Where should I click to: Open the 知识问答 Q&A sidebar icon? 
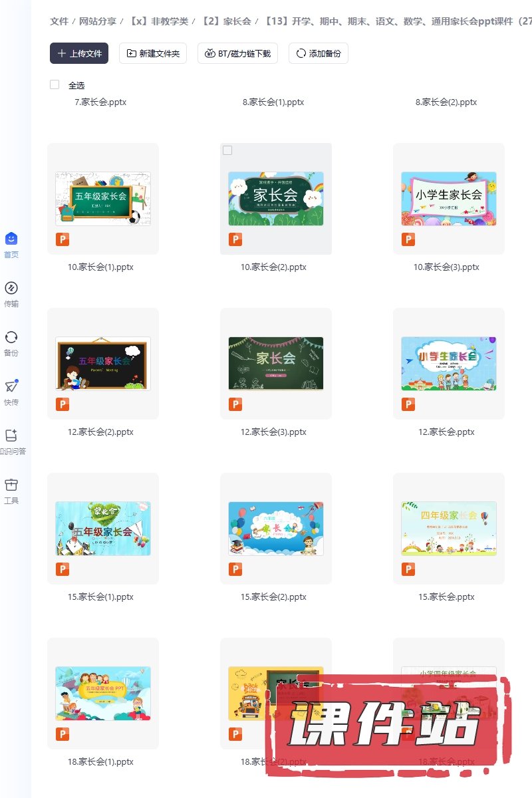(x=11, y=436)
